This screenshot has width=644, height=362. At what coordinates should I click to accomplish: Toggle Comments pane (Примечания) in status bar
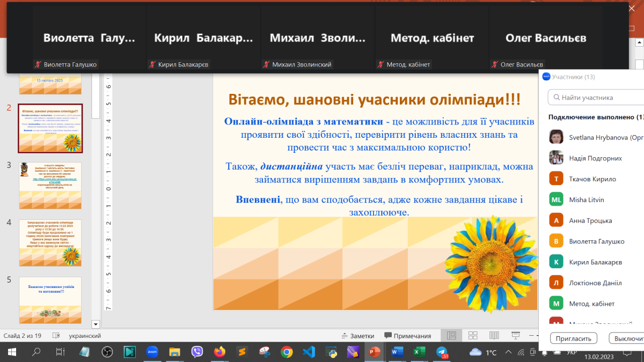click(x=407, y=336)
